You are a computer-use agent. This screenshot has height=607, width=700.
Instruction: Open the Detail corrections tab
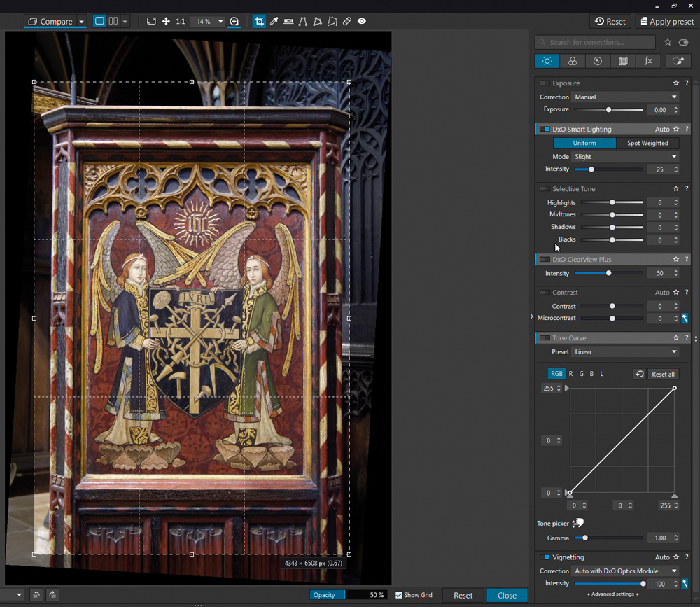pos(598,61)
